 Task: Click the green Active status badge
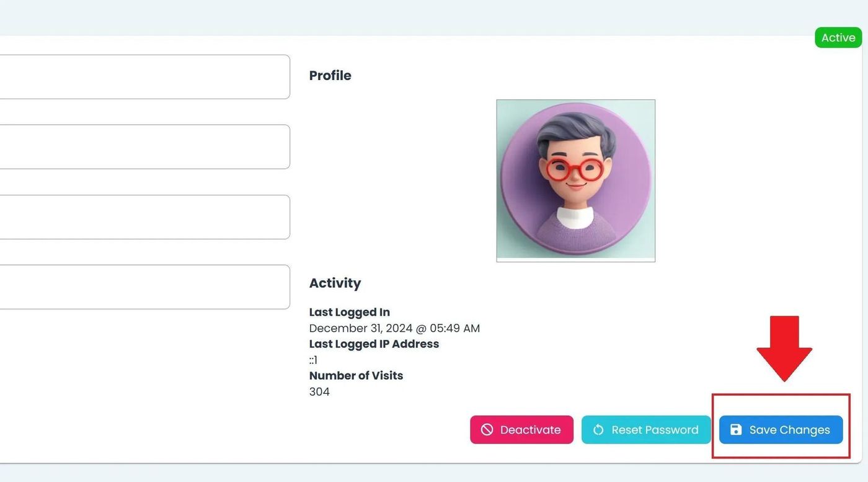click(838, 38)
